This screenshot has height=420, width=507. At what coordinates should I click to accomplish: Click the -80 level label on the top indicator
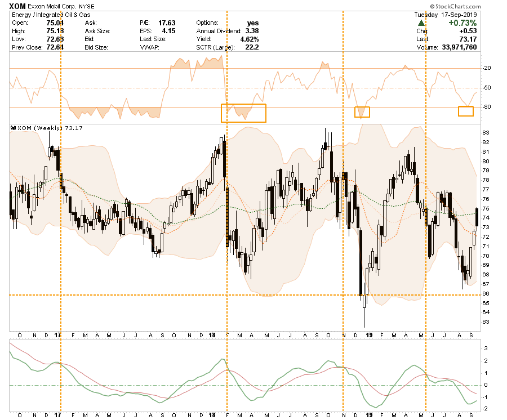click(487, 106)
